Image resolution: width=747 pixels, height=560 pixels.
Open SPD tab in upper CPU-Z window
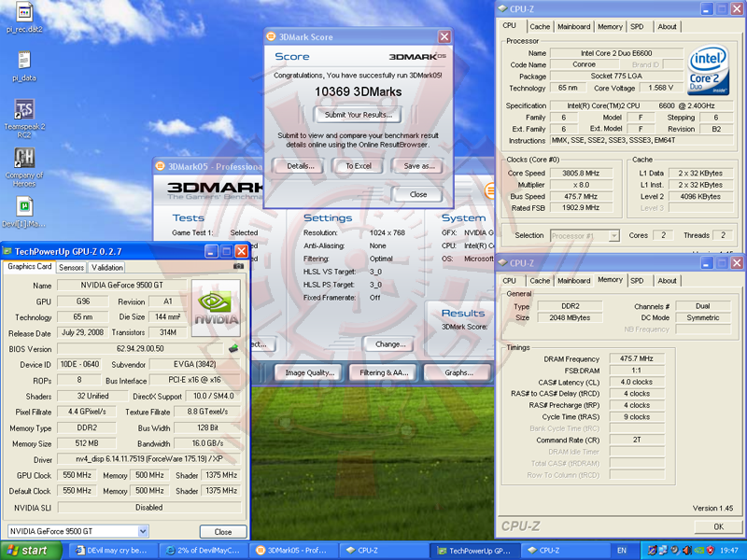tap(637, 27)
